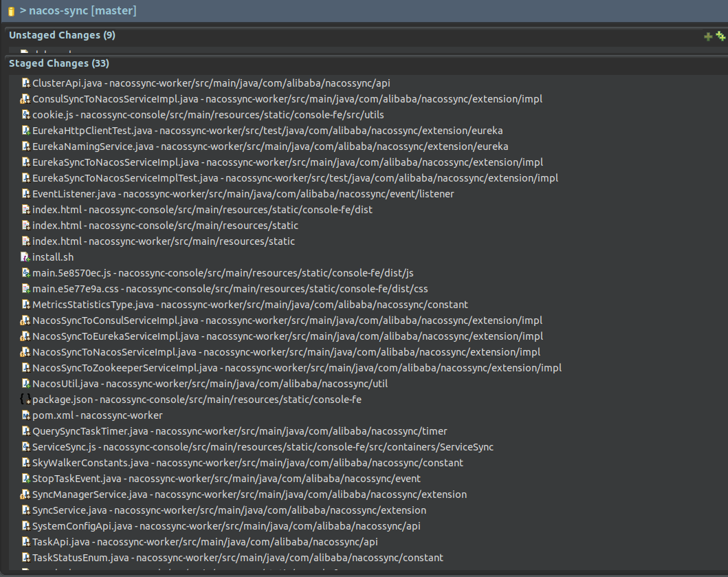Select the pom.xml - nacossync-worker entry
This screenshot has height=577, width=728.
pos(97,415)
